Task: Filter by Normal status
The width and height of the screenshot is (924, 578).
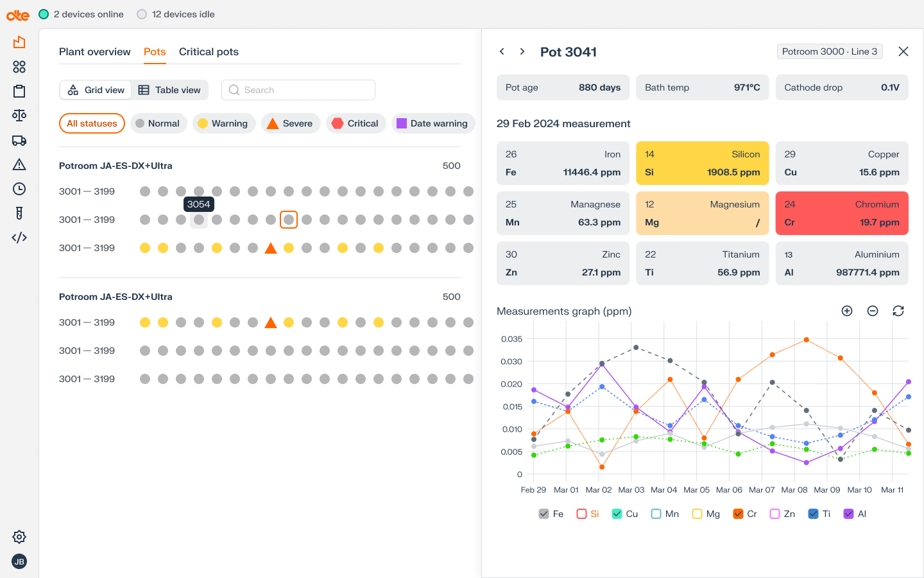Action: click(158, 123)
